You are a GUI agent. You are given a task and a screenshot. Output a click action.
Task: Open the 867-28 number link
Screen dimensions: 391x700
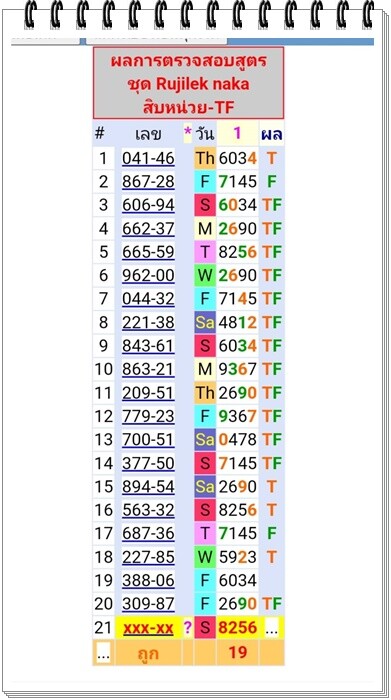pos(148,182)
